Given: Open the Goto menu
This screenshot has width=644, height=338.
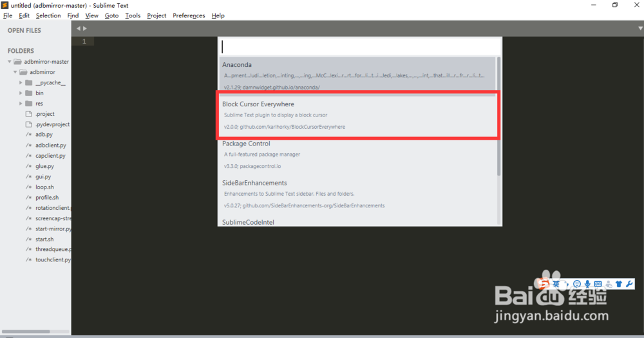Looking at the screenshot, I should 111,15.
